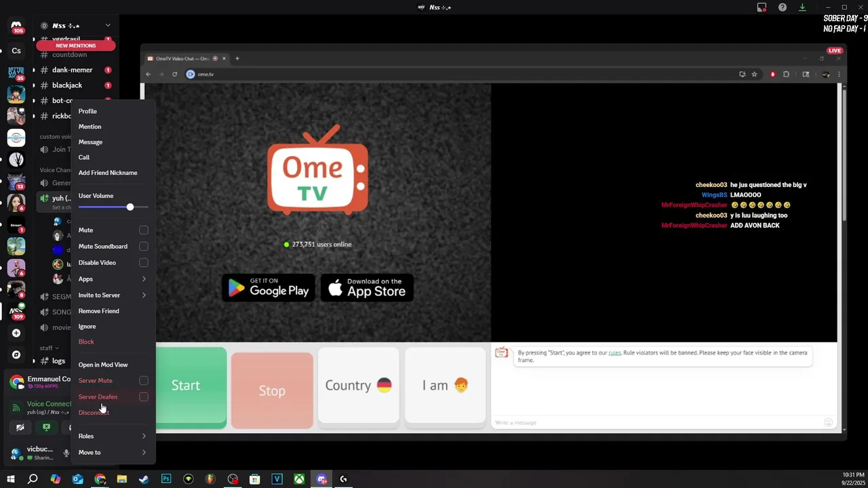Open the Better Days server icon
Screen dimensions: 868x488
[x=16, y=73]
